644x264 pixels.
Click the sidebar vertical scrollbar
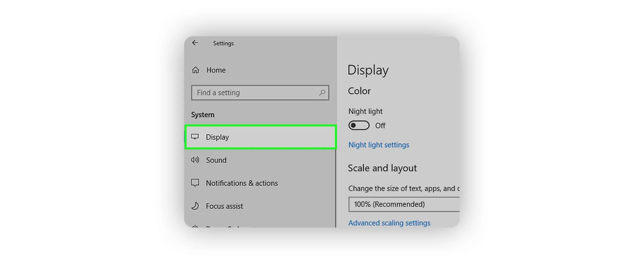click(x=335, y=188)
